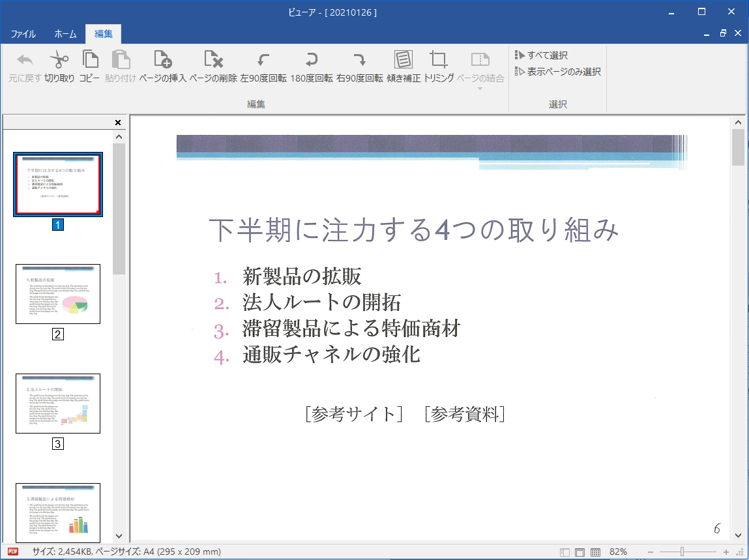Open the ファイル menu tab
This screenshot has width=749, height=560.
pos(23,34)
